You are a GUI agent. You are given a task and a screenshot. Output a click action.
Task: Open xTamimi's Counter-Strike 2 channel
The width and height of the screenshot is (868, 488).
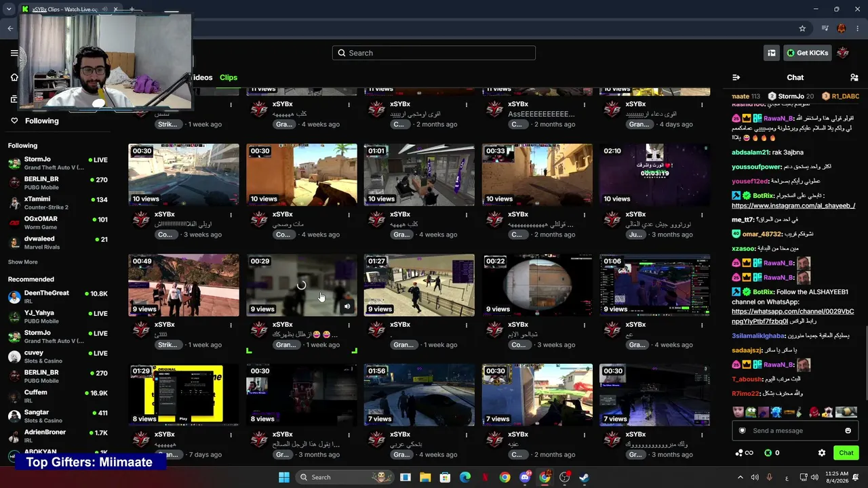[x=58, y=203]
